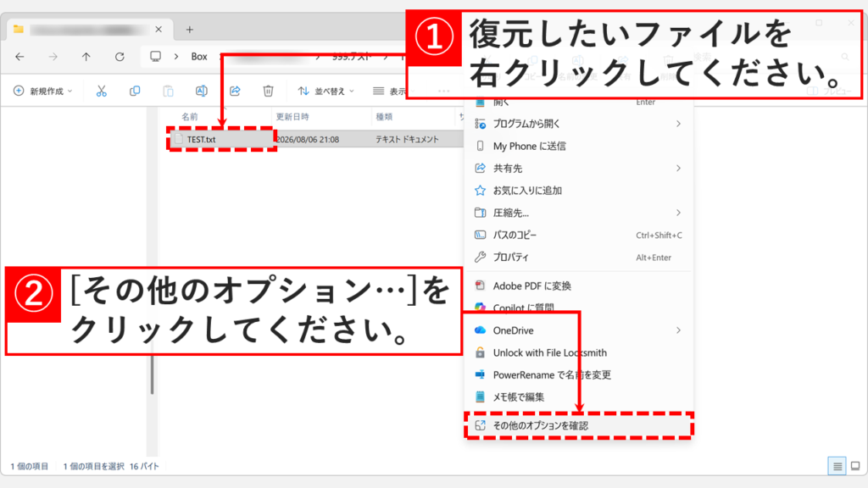The width and height of the screenshot is (868, 488).
Task: Switch to large icons view in status bar
Action: [x=855, y=466]
